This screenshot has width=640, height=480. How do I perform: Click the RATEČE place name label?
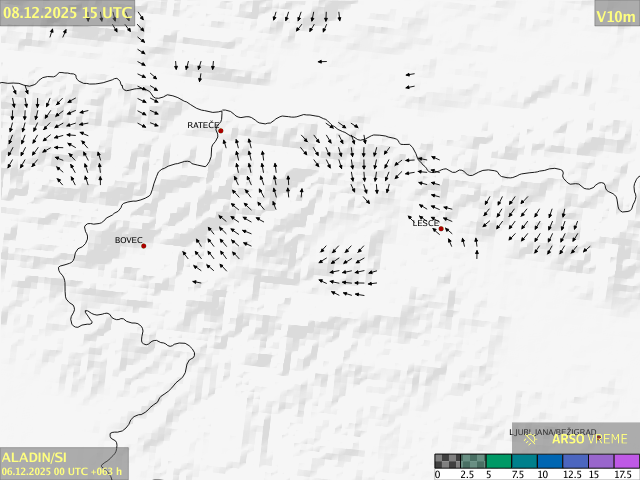point(201,125)
